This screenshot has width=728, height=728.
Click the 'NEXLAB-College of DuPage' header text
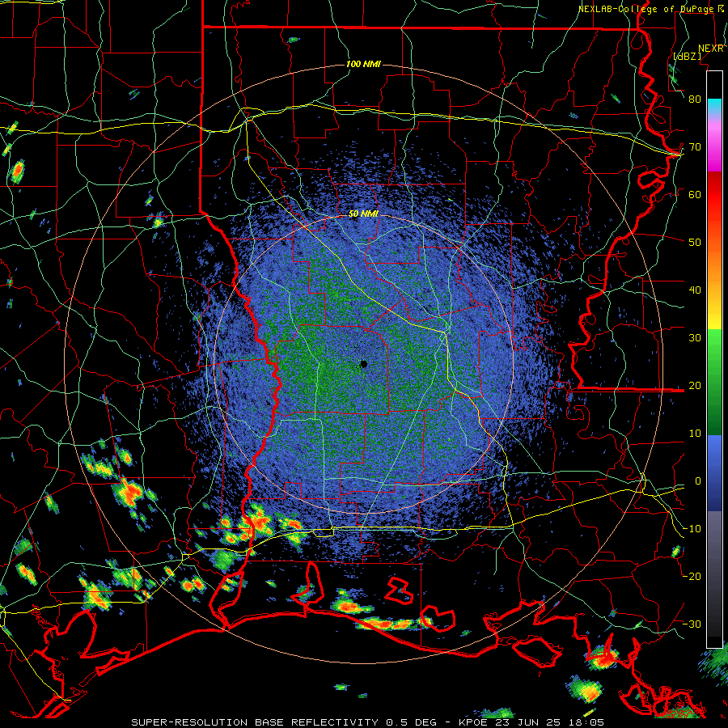tap(645, 9)
